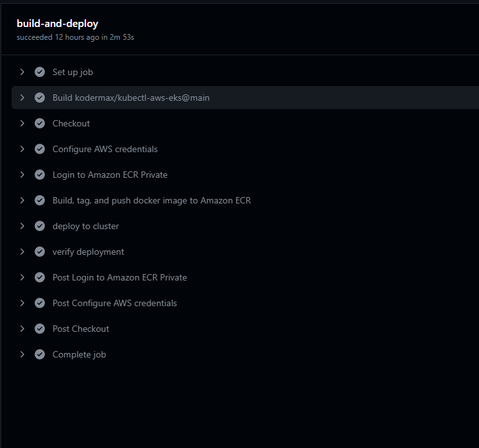
Task: Expand the verify deployment chevron
Action: click(22, 252)
